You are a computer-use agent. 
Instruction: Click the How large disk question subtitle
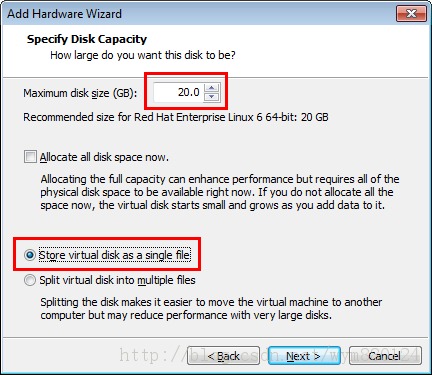[x=143, y=55]
